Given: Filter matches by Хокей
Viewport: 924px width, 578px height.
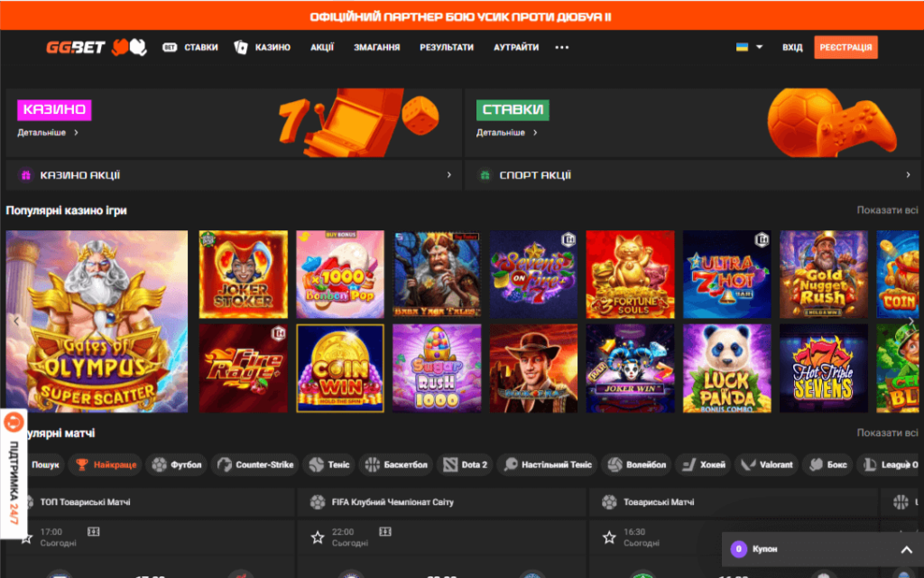Looking at the screenshot, I should pyautogui.click(x=704, y=465).
